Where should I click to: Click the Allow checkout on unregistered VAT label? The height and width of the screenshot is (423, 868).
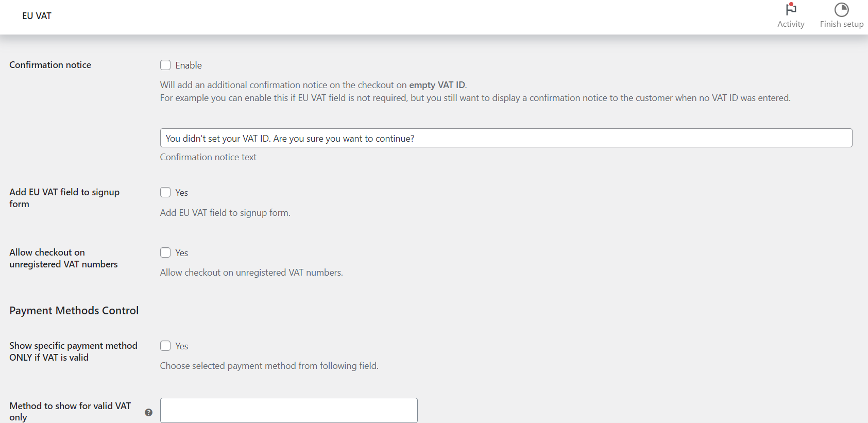pyautogui.click(x=63, y=258)
